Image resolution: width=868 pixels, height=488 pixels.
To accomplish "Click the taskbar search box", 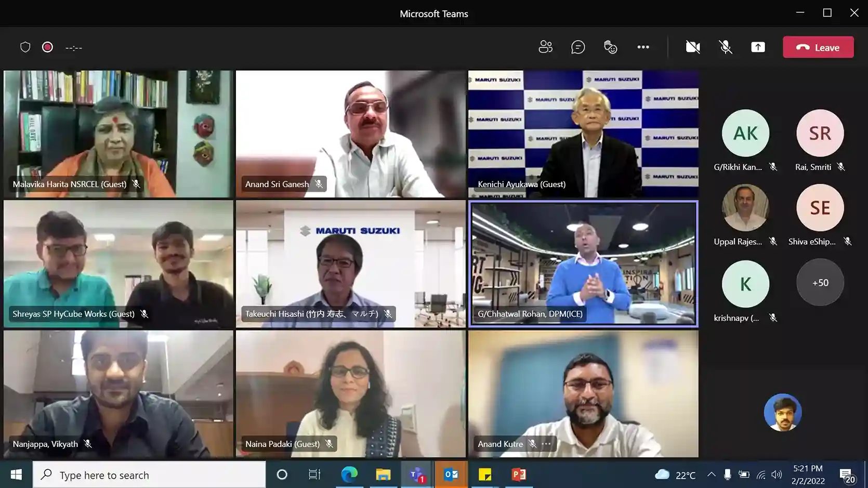I will tap(149, 474).
